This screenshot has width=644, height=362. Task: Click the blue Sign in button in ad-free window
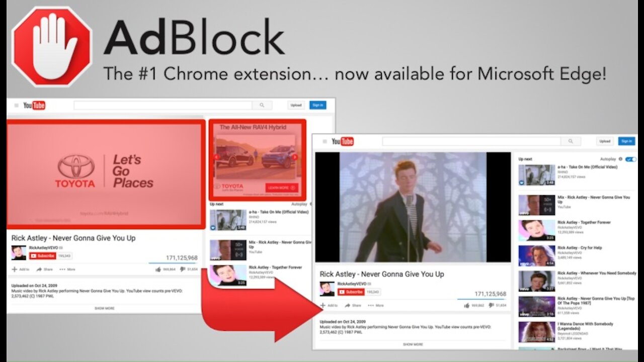(626, 141)
